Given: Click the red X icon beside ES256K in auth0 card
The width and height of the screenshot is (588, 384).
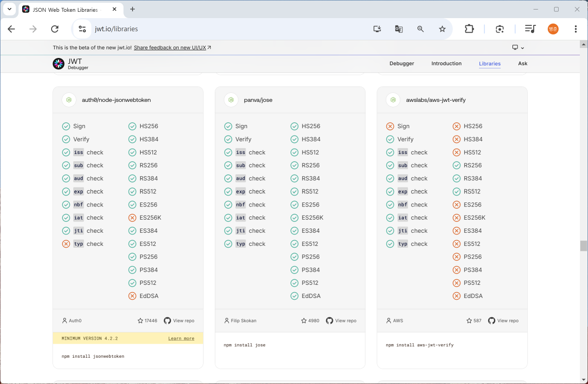Looking at the screenshot, I should pos(132,218).
